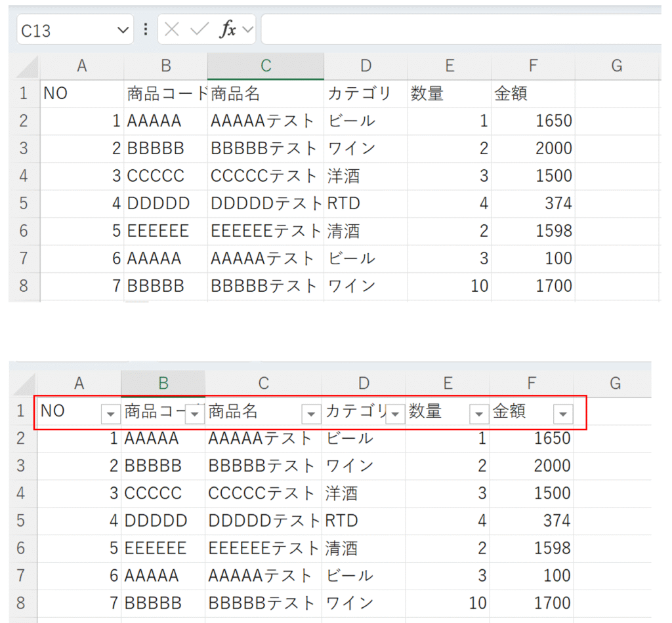This screenshot has width=672, height=623.
Task: Expand the dropdown arrow next to fx
Action: click(247, 30)
